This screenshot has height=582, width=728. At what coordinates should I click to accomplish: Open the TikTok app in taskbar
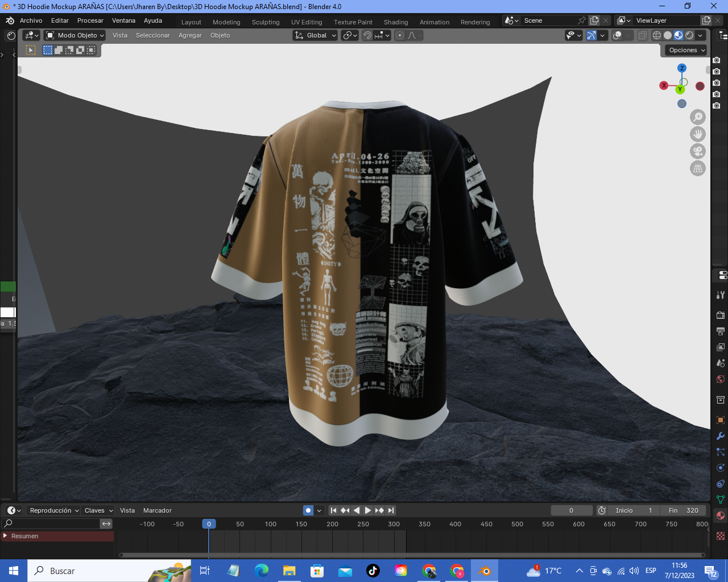pos(373,571)
